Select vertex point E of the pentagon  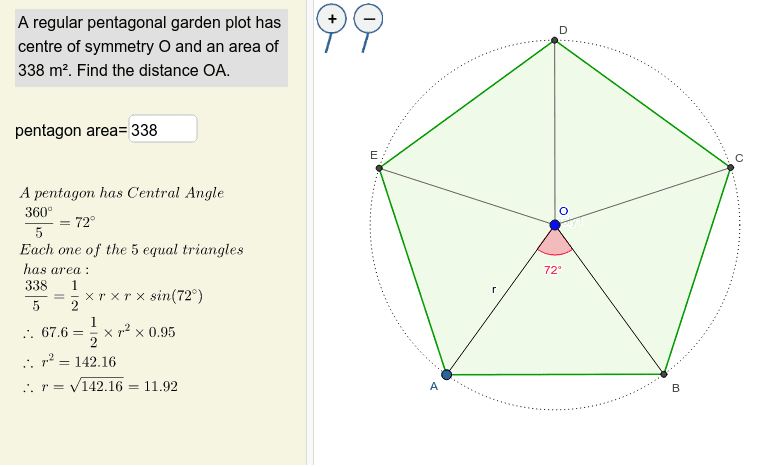pyautogui.click(x=379, y=168)
